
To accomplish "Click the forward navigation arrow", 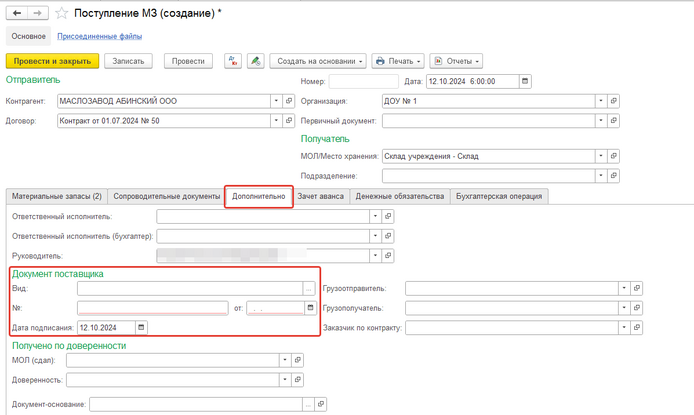I will coord(37,13).
